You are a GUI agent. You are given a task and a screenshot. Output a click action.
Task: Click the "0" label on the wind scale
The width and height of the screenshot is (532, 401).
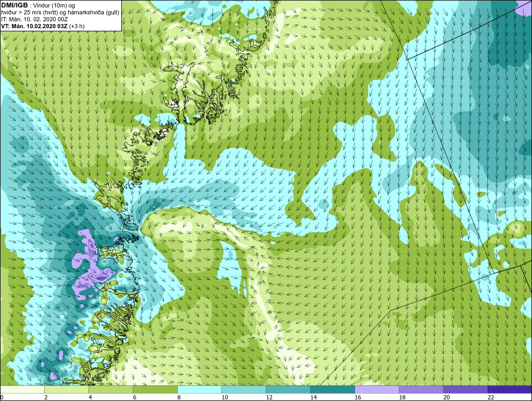tap(2, 397)
